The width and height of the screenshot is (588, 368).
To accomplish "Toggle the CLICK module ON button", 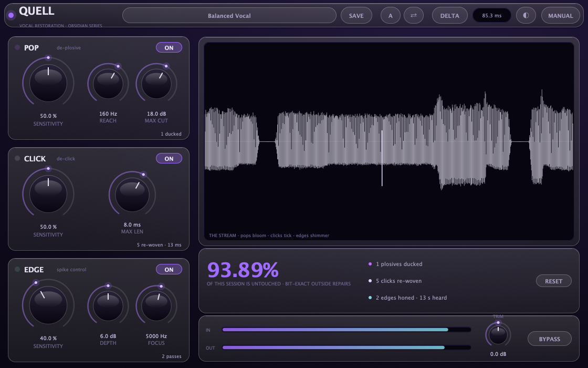I will click(169, 158).
